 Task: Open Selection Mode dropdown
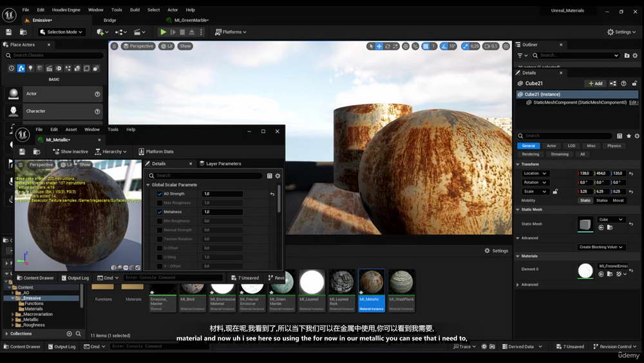61,32
